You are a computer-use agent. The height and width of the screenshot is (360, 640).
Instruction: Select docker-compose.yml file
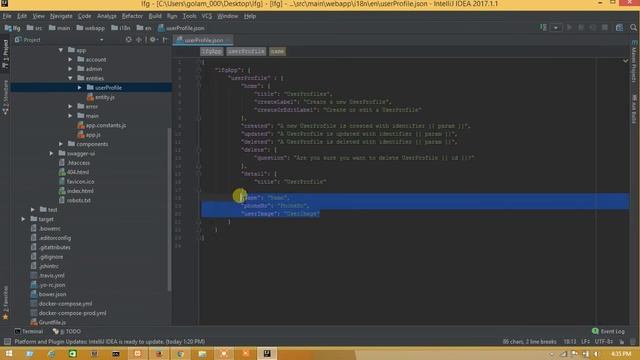pos(61,304)
